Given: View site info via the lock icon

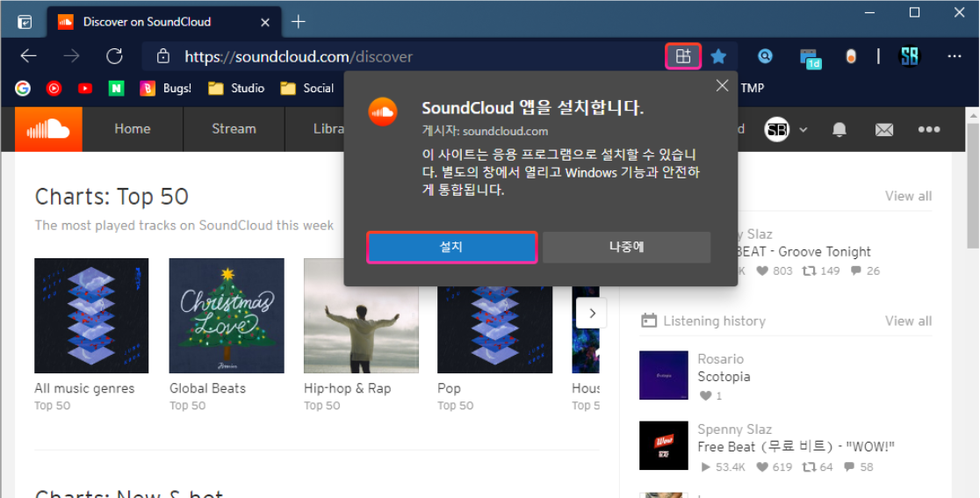Looking at the screenshot, I should point(163,56).
